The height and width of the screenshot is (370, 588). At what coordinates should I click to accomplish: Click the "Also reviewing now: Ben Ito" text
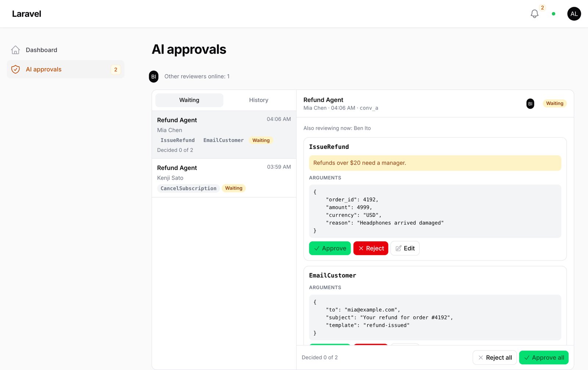point(337,128)
